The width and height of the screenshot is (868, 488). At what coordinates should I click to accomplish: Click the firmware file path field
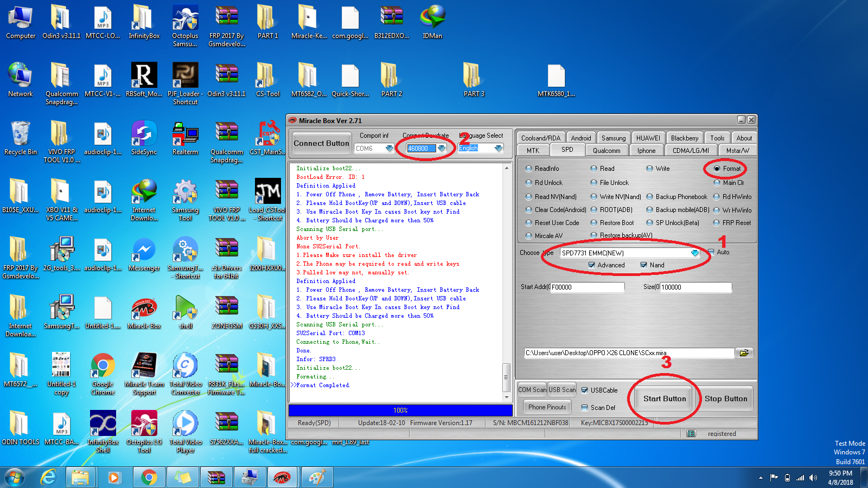pos(629,353)
